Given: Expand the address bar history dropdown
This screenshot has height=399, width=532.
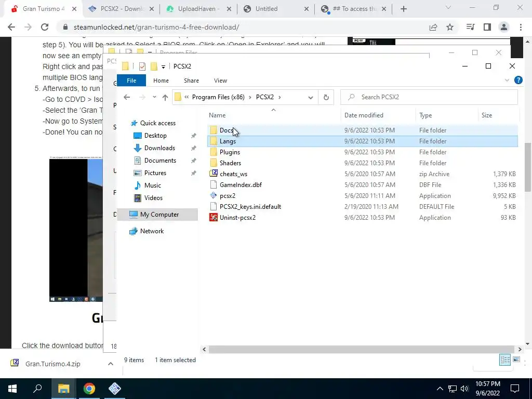Looking at the screenshot, I should [310, 97].
